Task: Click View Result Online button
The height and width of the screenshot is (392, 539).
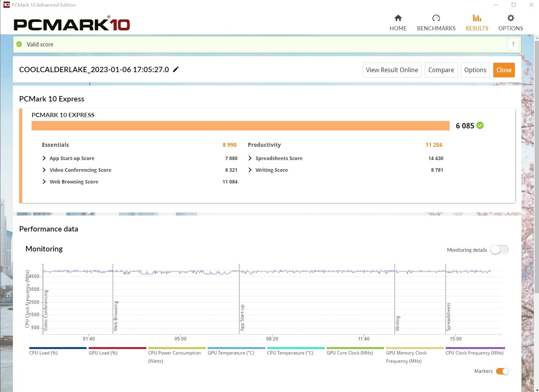Action: pyautogui.click(x=392, y=70)
